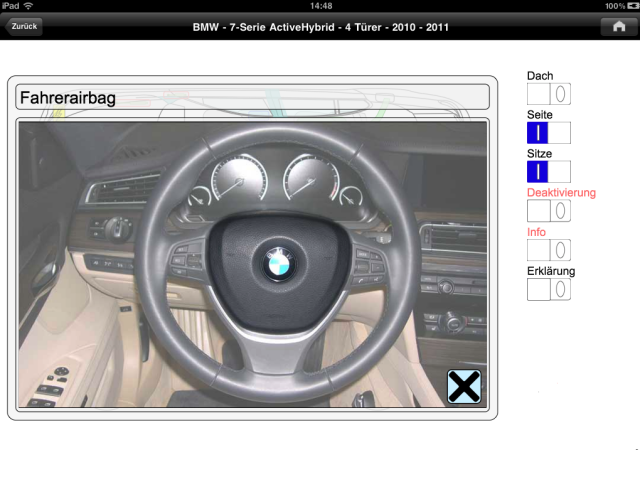Screen dimensions: 640x480
Task: Tap the 14:48 clock in status bar
Action: click(321, 6)
